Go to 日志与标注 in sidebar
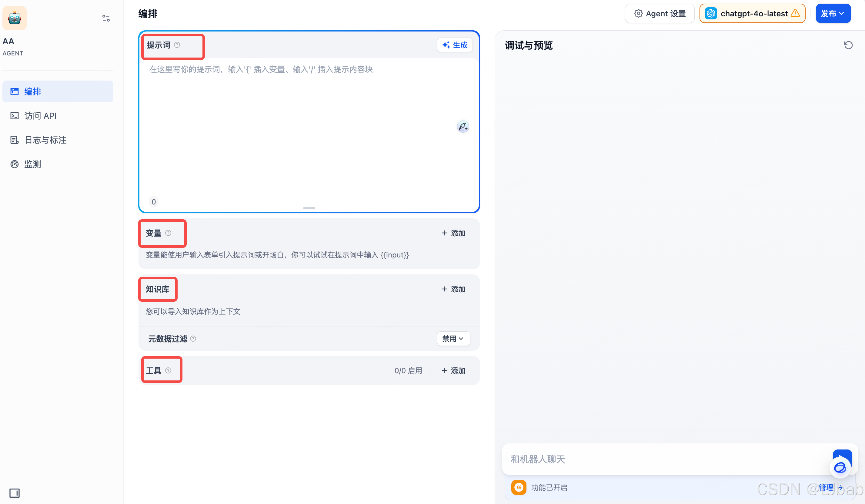Image resolution: width=865 pixels, height=504 pixels. click(45, 140)
